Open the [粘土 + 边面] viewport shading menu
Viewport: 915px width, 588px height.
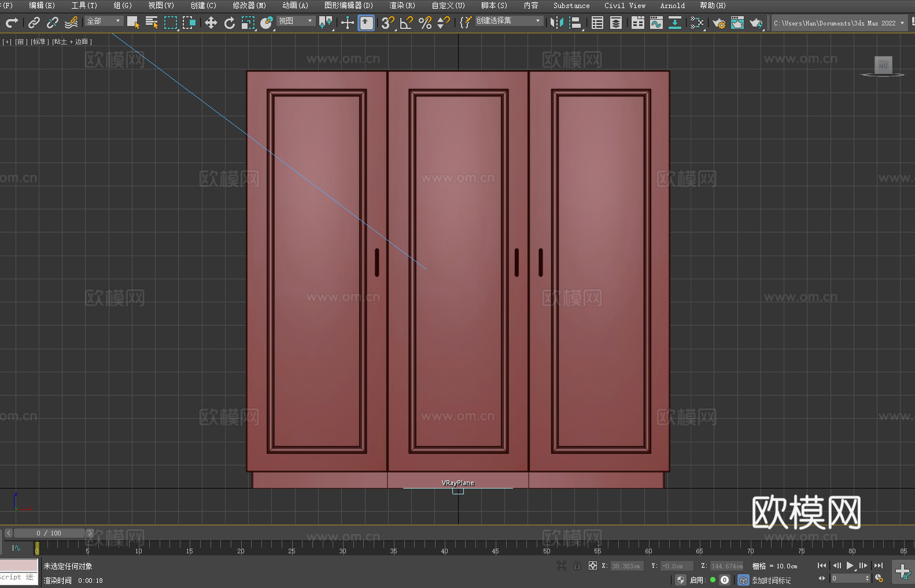72,42
